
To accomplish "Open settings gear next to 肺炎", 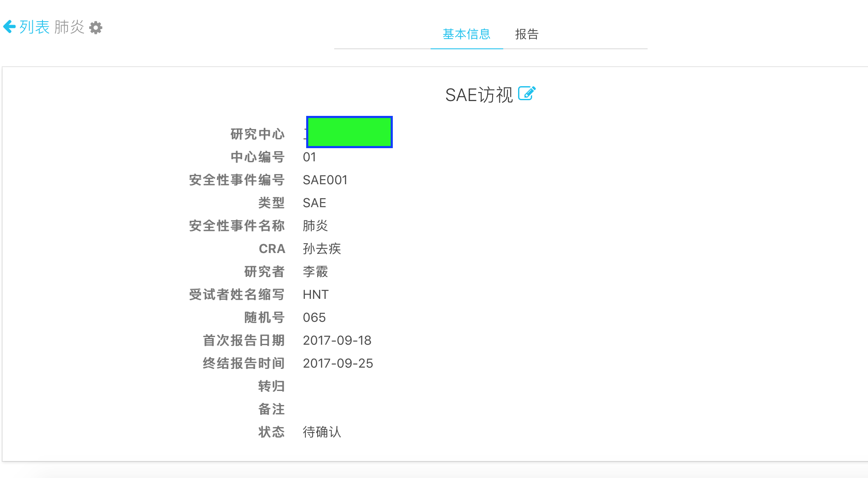I will (x=96, y=28).
